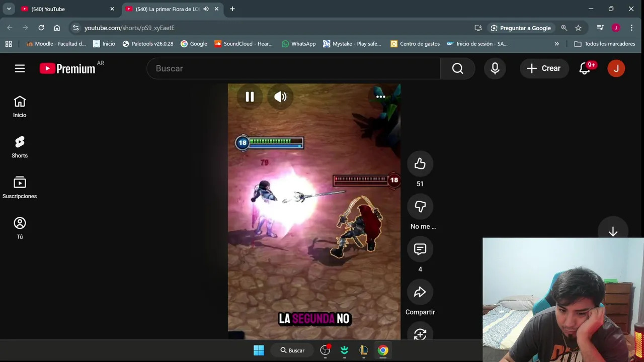644x362 pixels.
Task: Open the media controls icon in toolbar
Action: pos(600,28)
